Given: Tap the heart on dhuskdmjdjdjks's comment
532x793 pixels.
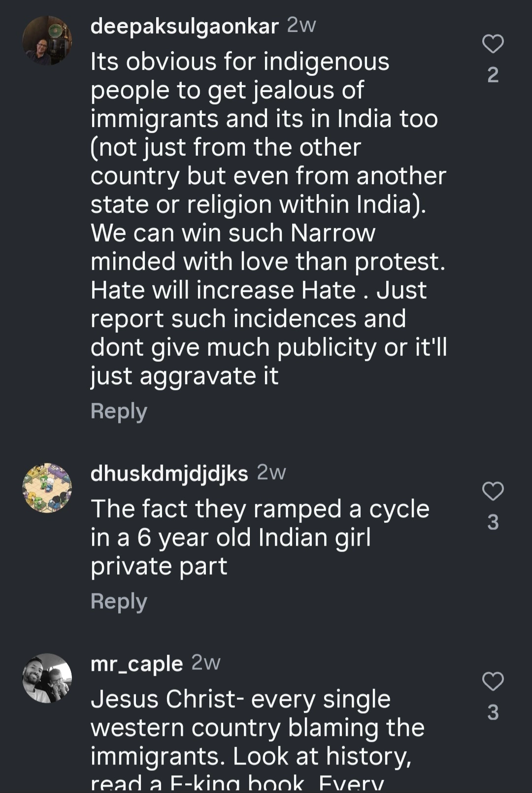Looking at the screenshot, I should point(493,491).
